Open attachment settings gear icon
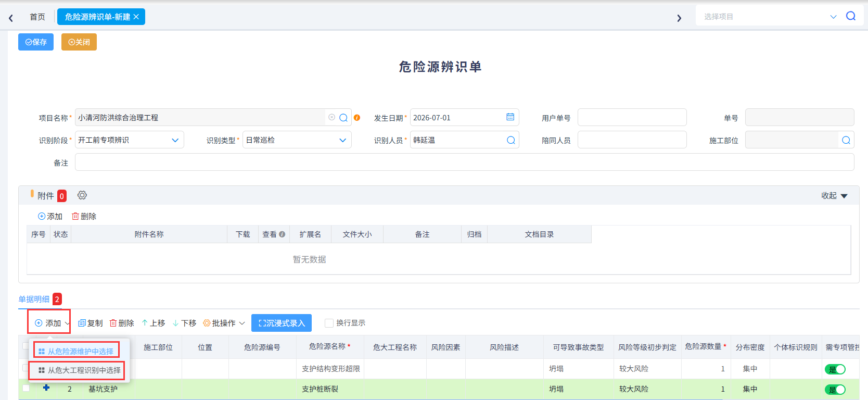The height and width of the screenshot is (400, 868). (82, 195)
